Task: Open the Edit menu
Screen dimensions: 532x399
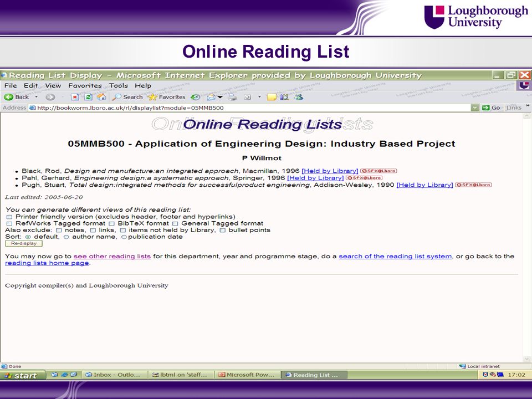Action: [x=31, y=85]
